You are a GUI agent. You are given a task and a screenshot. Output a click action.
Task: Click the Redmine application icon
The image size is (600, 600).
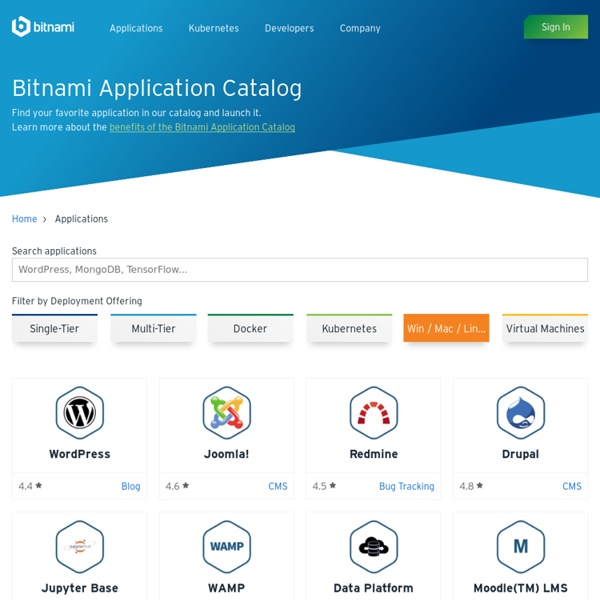tap(373, 412)
